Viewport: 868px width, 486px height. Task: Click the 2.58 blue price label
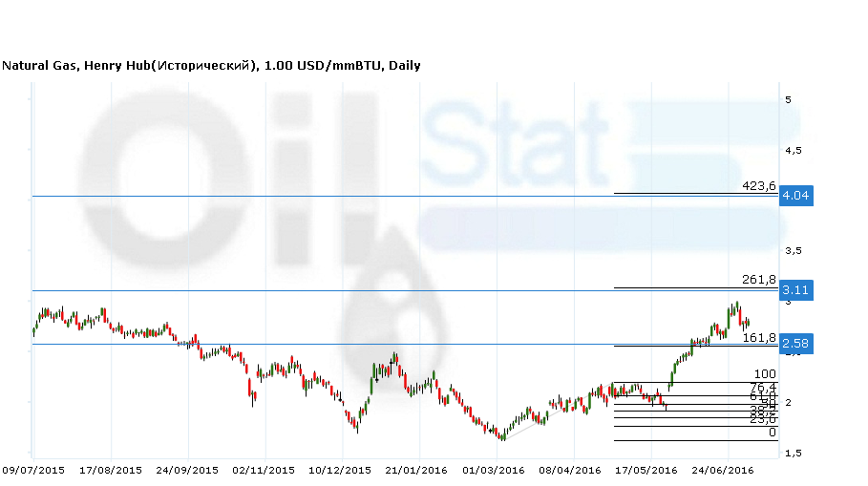[795, 344]
